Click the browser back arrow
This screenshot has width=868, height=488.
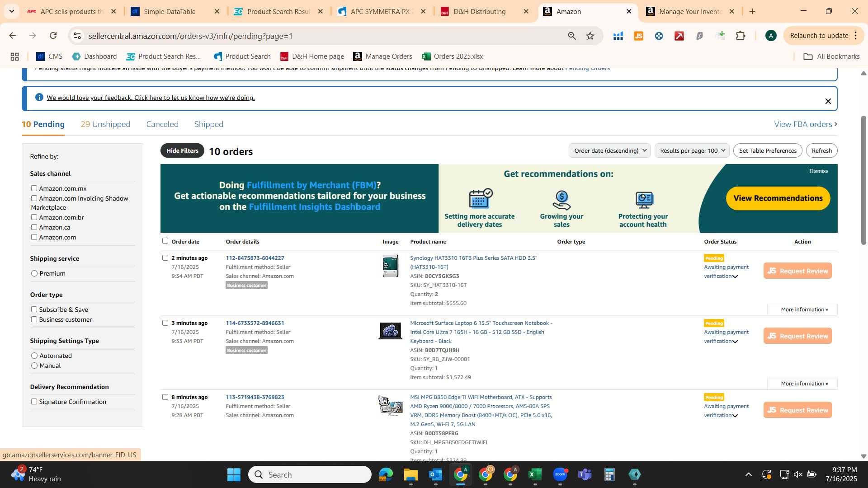pos(12,36)
